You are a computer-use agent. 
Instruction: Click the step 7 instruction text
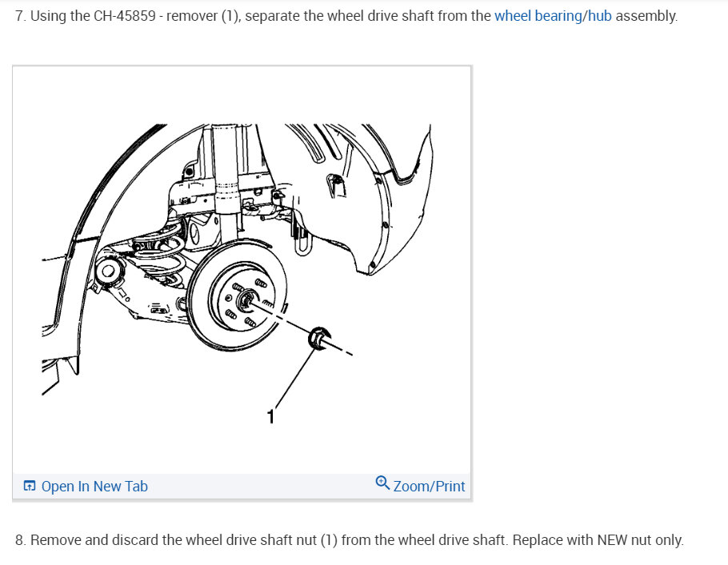point(346,16)
